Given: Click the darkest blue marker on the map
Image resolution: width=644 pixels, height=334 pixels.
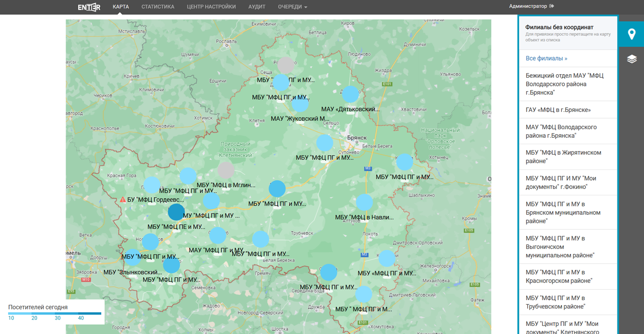Looking at the screenshot, I should pyautogui.click(x=176, y=212).
